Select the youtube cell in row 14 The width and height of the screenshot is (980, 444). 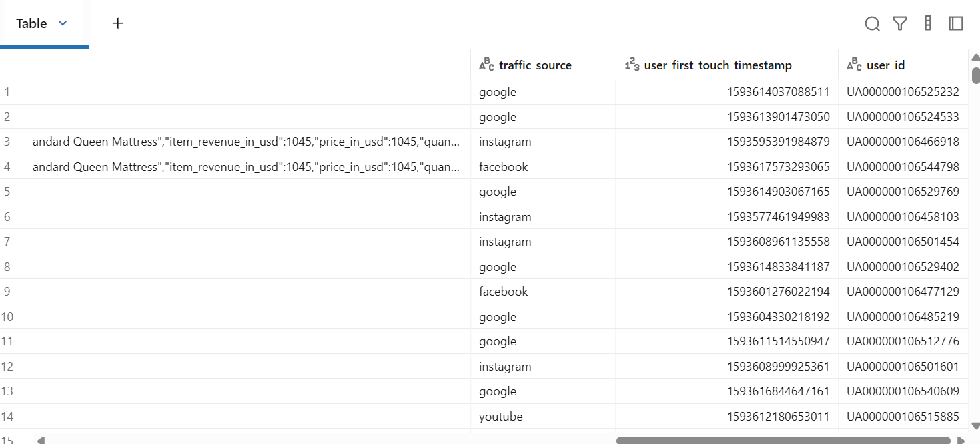[x=501, y=417]
